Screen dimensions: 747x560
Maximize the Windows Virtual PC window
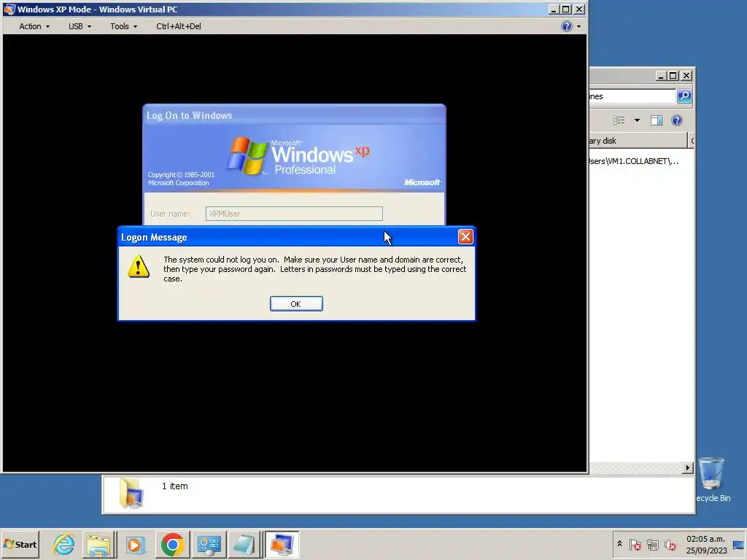pos(565,9)
